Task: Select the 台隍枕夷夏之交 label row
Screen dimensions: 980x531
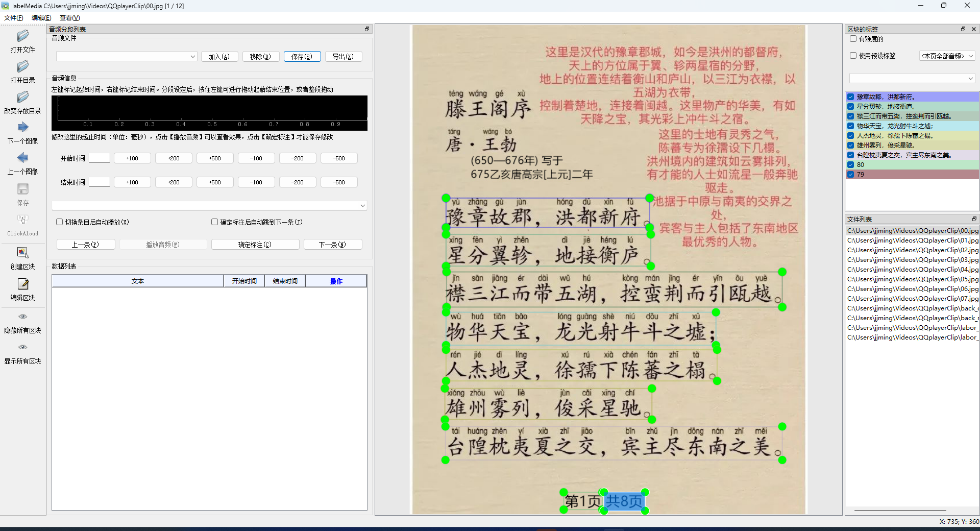Action: [x=912, y=155]
